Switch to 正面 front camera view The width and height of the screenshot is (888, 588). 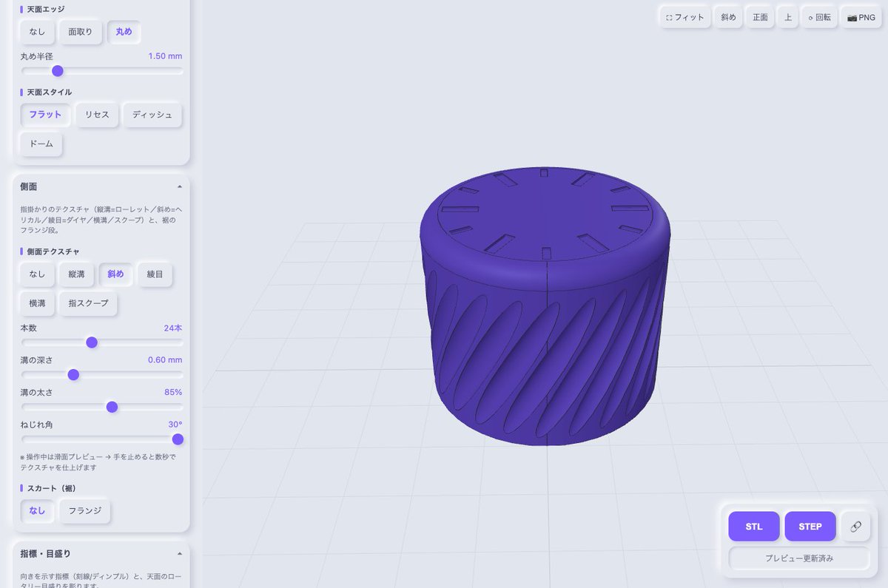coord(760,17)
